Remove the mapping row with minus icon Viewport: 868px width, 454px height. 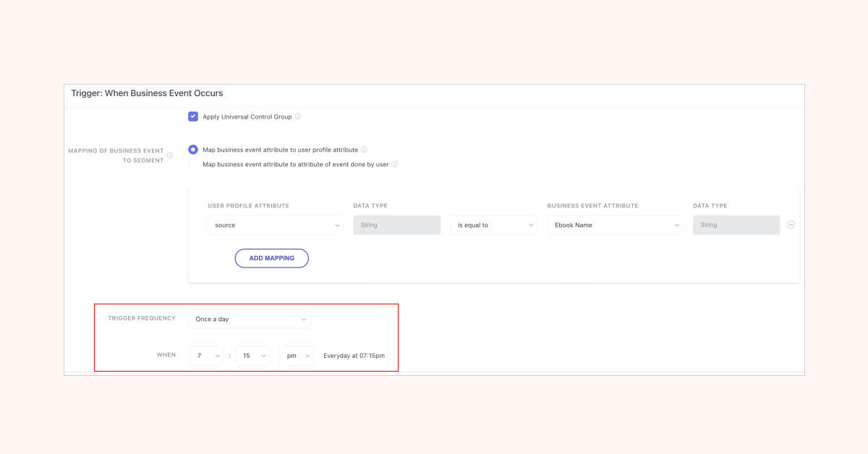[791, 225]
